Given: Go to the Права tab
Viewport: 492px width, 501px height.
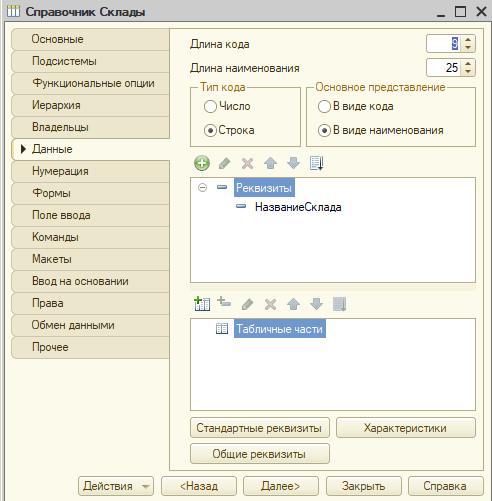Looking at the screenshot, I should pos(90,303).
